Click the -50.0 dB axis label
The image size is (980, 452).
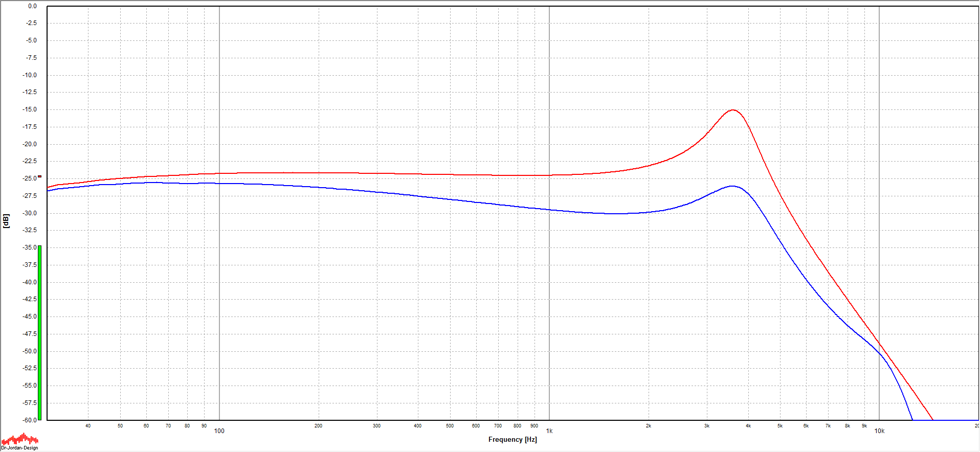click(30, 351)
